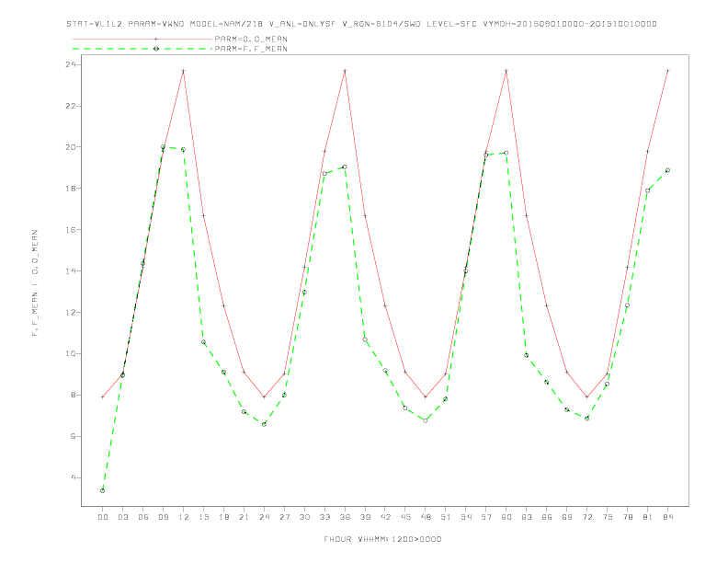Click the x-axis tick label 00

click(x=103, y=517)
